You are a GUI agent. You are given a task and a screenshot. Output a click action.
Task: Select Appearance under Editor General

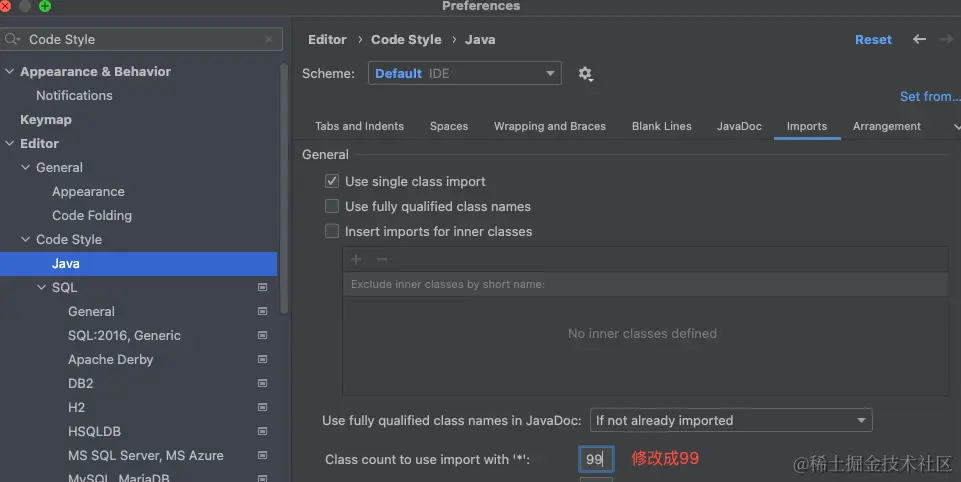click(88, 191)
